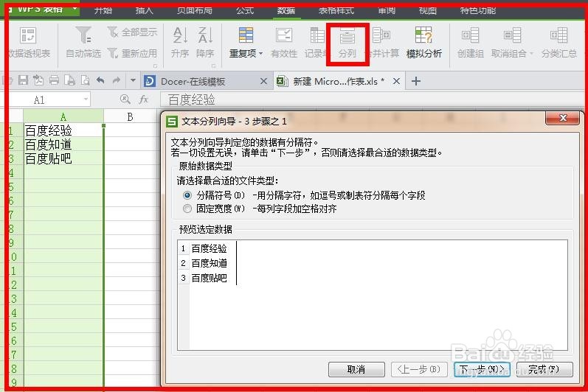Click the Save icon in quick access toolbar

click(x=24, y=80)
